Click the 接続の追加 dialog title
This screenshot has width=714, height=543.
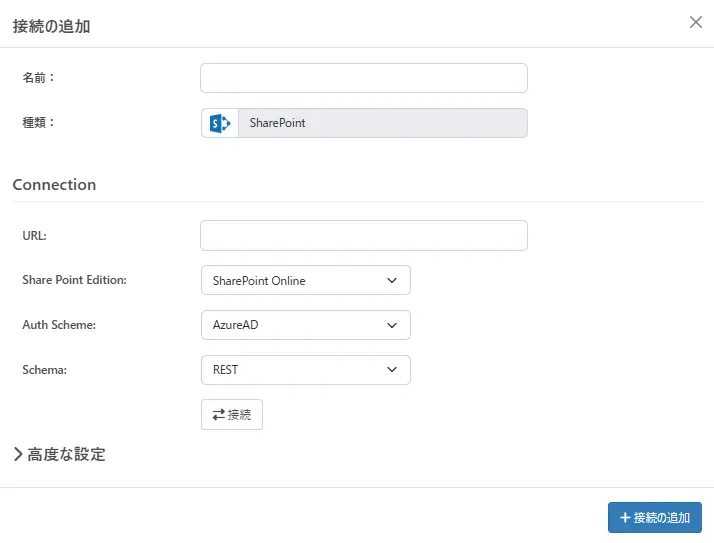click(51, 27)
